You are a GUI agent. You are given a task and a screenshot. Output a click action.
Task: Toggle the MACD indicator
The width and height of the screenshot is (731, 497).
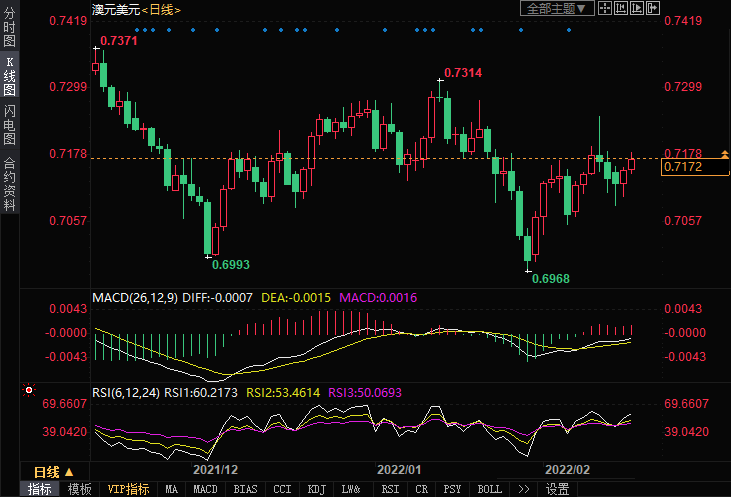(x=205, y=489)
